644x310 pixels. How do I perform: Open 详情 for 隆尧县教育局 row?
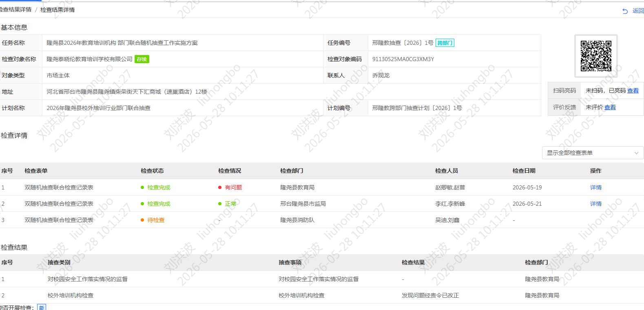coord(596,187)
